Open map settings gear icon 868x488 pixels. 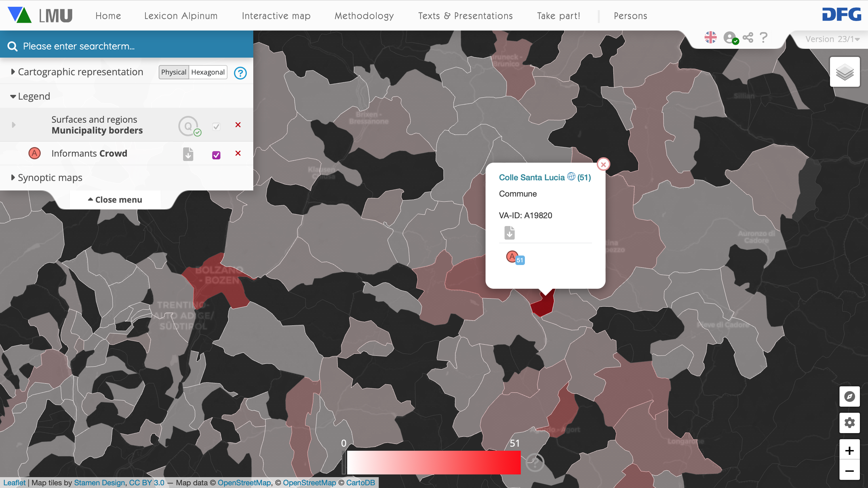849,423
